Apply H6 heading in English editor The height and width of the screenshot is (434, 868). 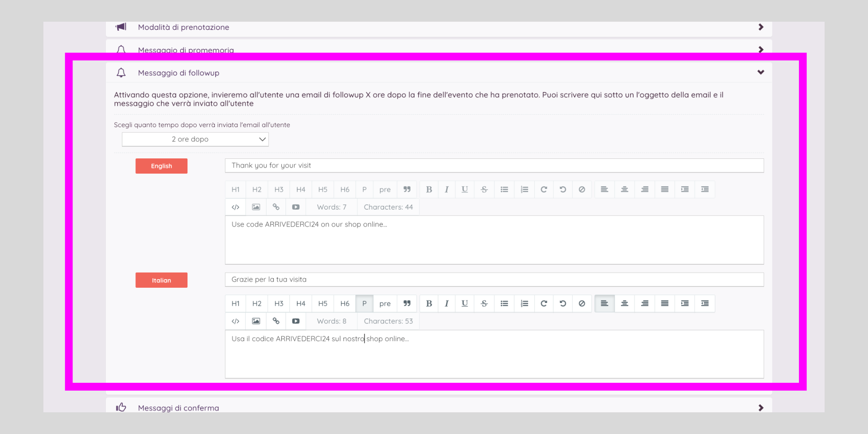pyautogui.click(x=345, y=189)
